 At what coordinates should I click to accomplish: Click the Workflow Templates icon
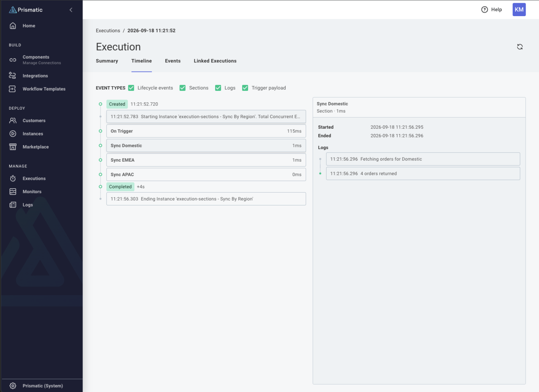pyautogui.click(x=13, y=89)
